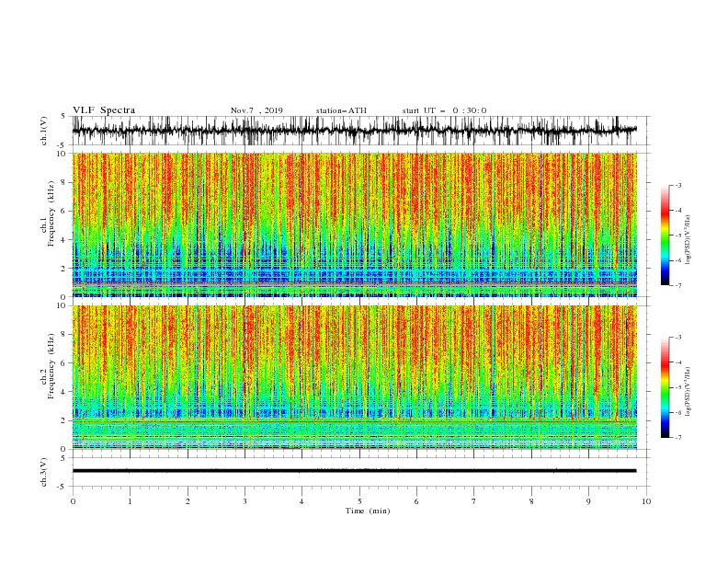Select the ch.2 color bar "log(PSD)(V²/Hz)" label

688,392
